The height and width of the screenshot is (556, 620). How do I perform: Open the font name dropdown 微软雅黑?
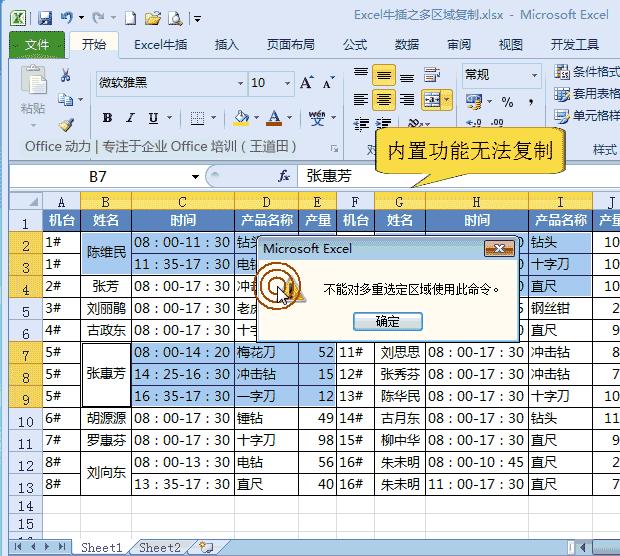[240, 83]
